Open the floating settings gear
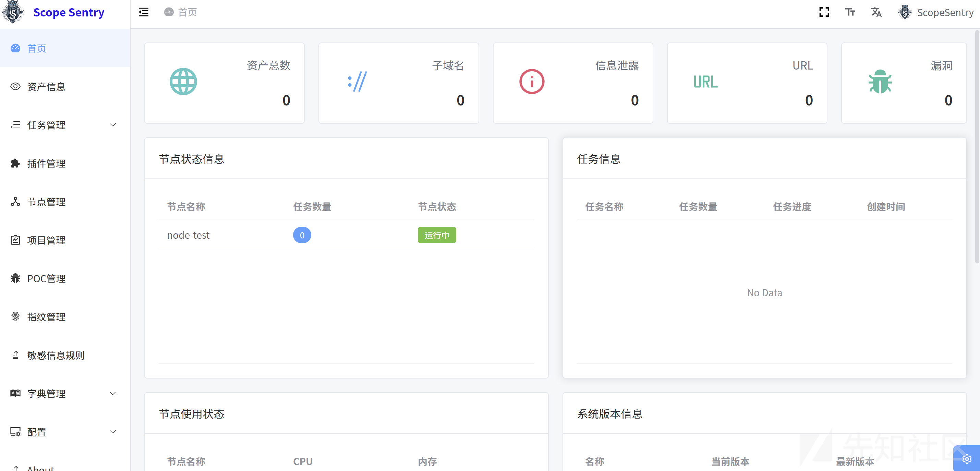 [x=967, y=458]
